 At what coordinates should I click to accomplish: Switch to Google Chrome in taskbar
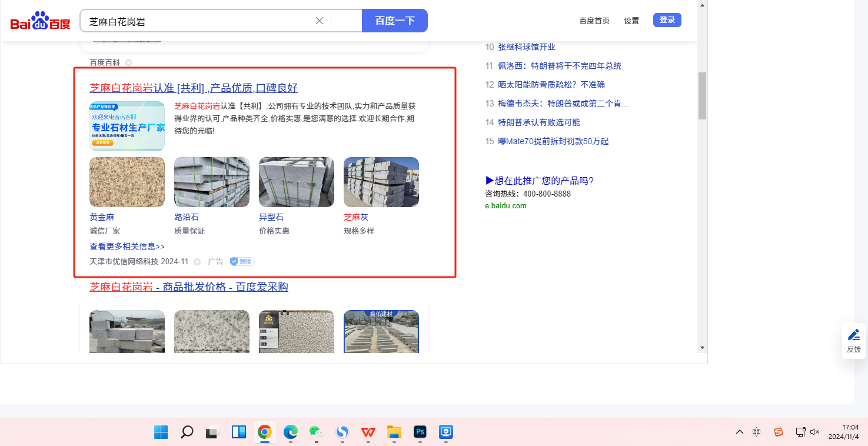click(264, 432)
